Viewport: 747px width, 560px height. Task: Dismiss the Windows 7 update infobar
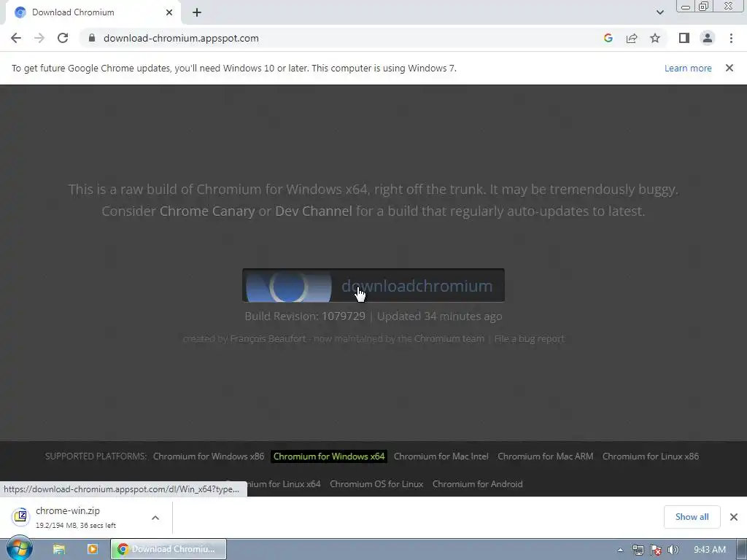729,68
